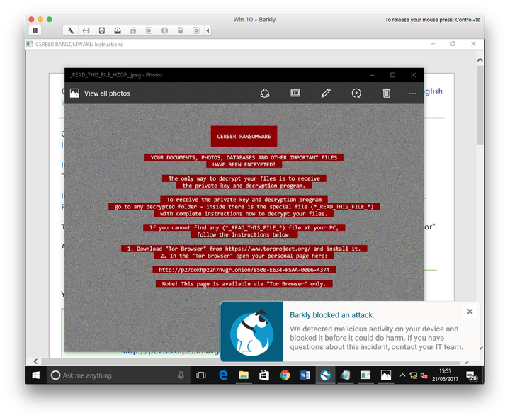Open Windows Store from taskbar
510x420 pixels.
[263, 375]
